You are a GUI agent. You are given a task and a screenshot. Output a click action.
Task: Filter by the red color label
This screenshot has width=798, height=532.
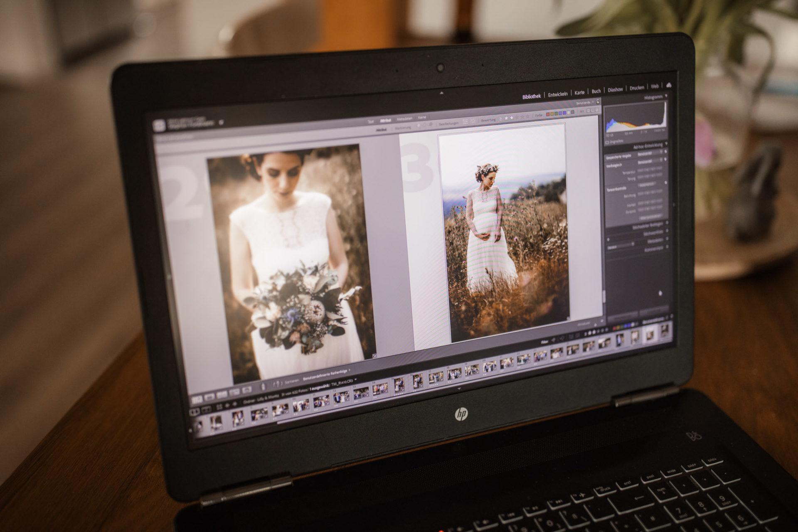coord(548,114)
